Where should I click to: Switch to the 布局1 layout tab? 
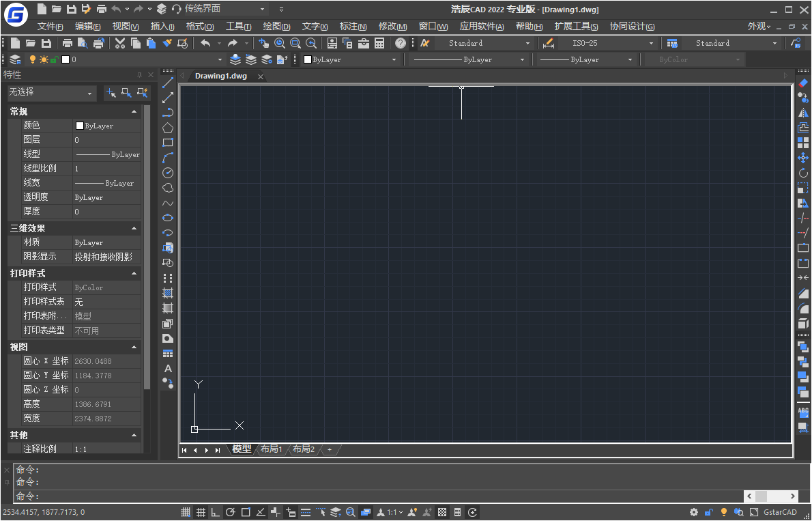(271, 449)
